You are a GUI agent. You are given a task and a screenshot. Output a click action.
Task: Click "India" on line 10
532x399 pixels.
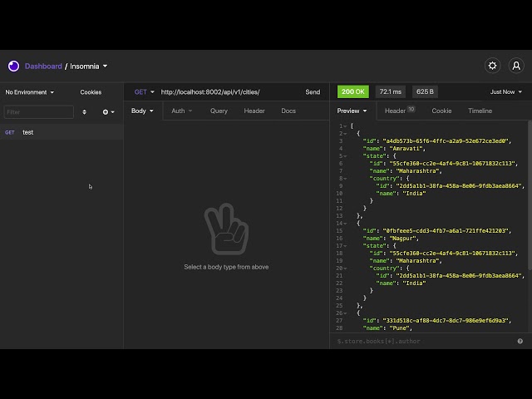414,194
